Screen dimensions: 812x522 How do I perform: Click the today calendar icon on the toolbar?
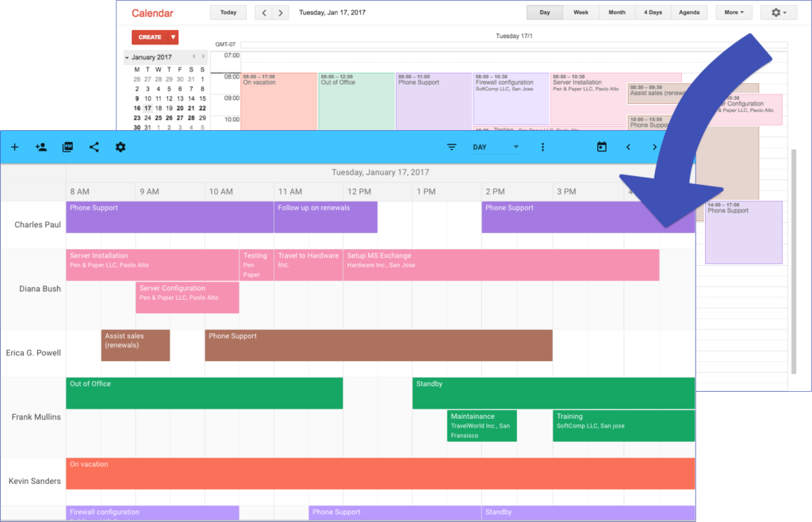point(602,147)
